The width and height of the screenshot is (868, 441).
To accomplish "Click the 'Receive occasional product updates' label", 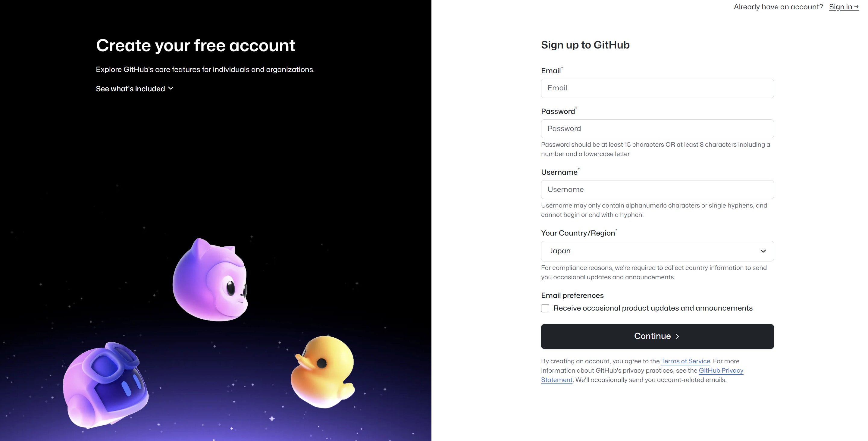I will click(653, 308).
